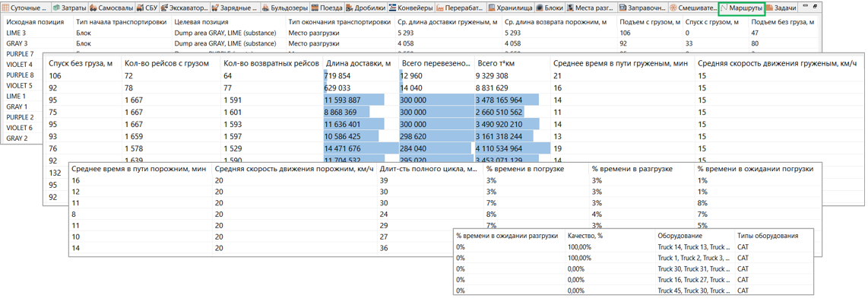The height and width of the screenshot is (305, 868).
Task: Open the Перерабат… tab
Action: [461, 8]
